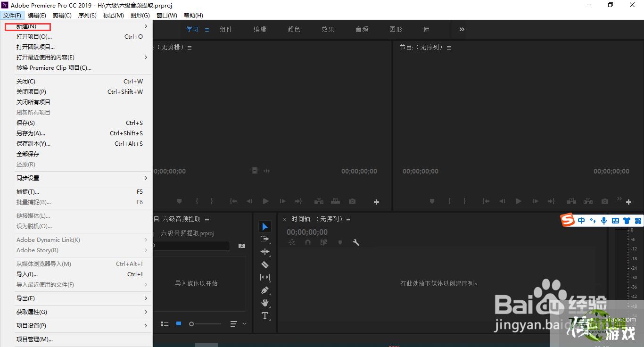Open 编辑(E) menu
644x347 pixels.
click(37, 16)
